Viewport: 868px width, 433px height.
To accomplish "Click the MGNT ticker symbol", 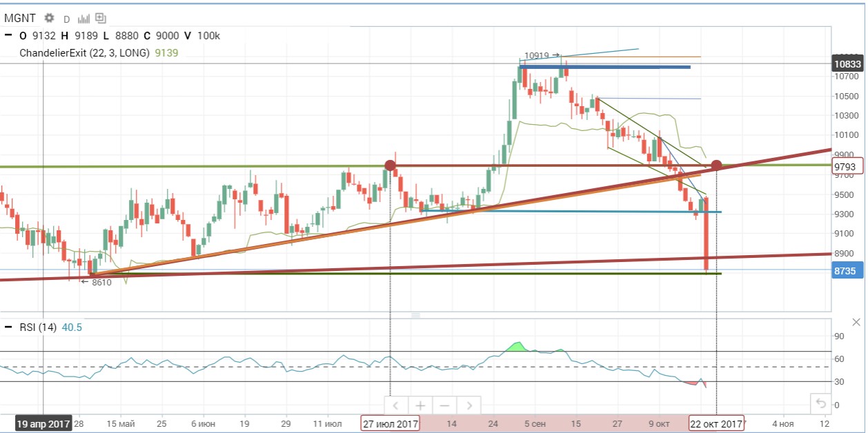I will pos(19,19).
